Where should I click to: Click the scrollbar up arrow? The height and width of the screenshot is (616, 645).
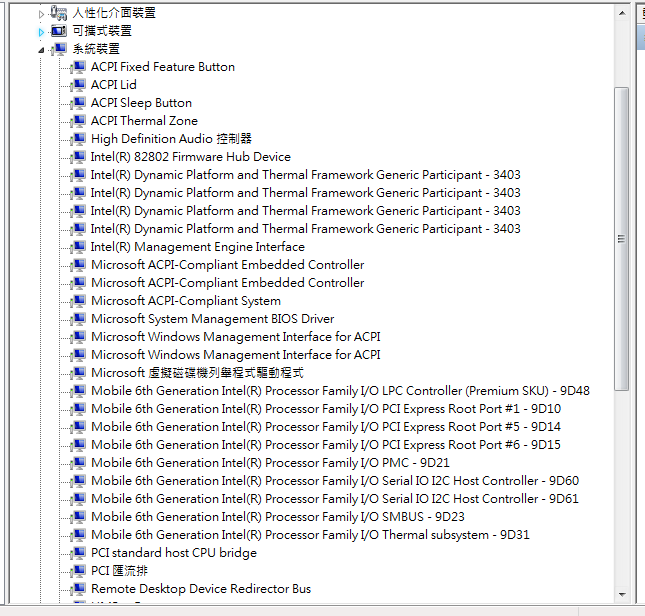coord(622,13)
